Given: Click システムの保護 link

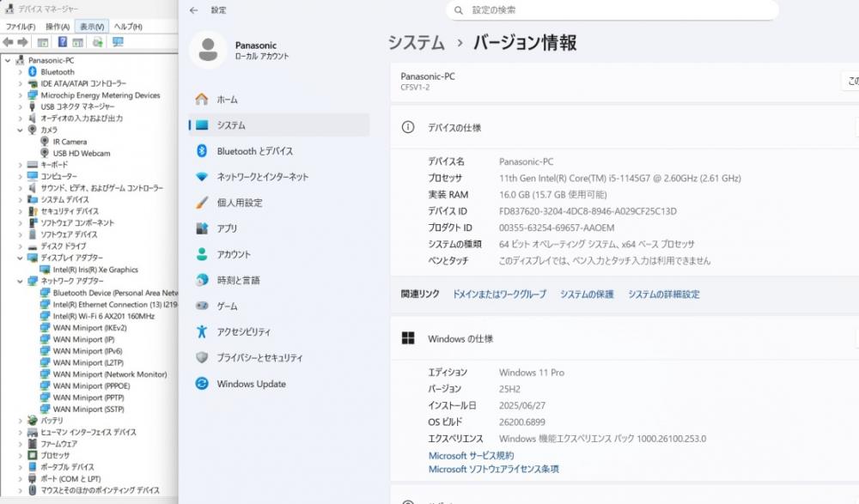Looking at the screenshot, I should [x=586, y=295].
